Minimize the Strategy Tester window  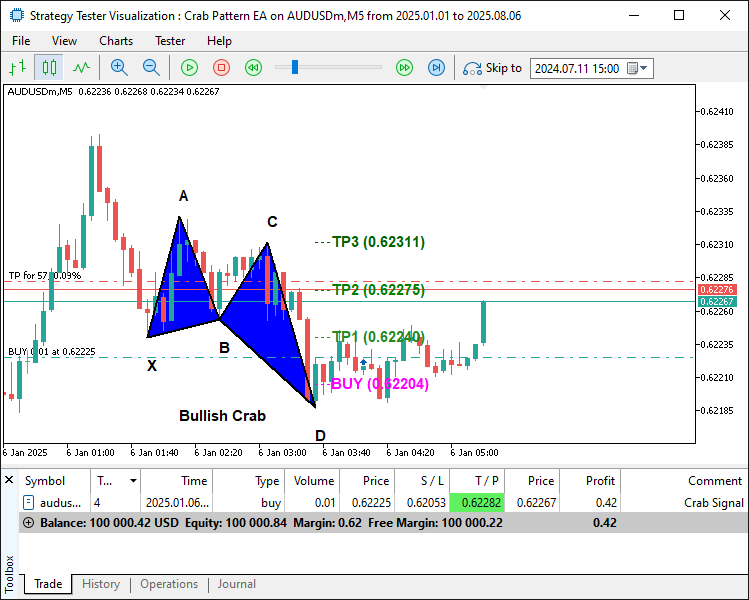tap(634, 15)
